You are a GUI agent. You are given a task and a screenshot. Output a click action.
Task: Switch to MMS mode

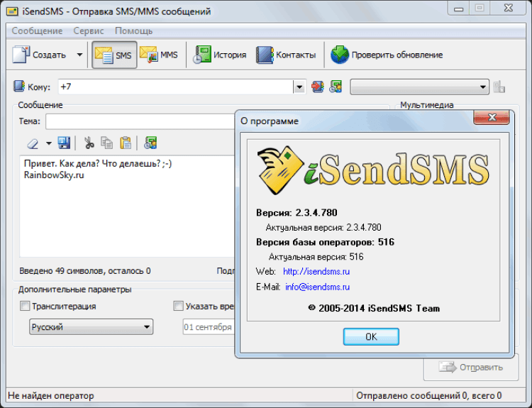(x=159, y=55)
